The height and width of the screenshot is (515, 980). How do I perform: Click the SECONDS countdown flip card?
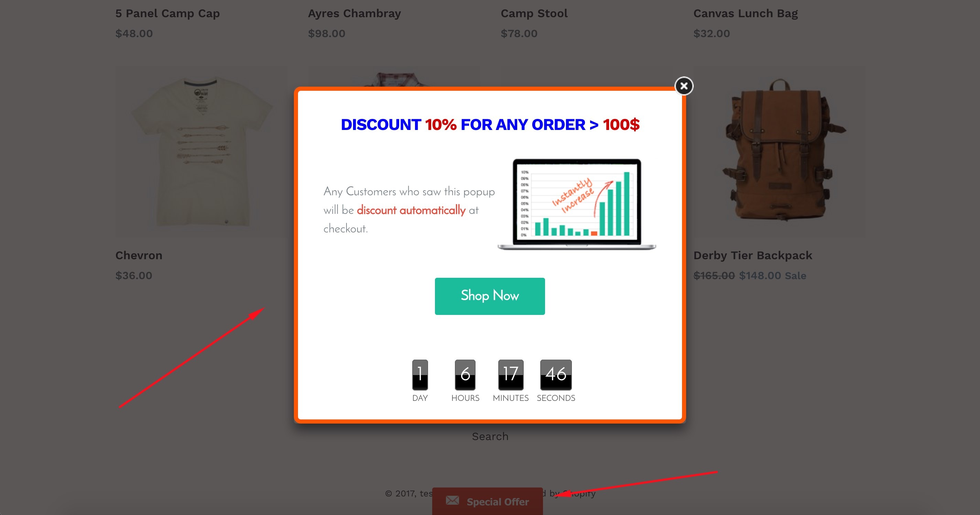[x=556, y=375]
